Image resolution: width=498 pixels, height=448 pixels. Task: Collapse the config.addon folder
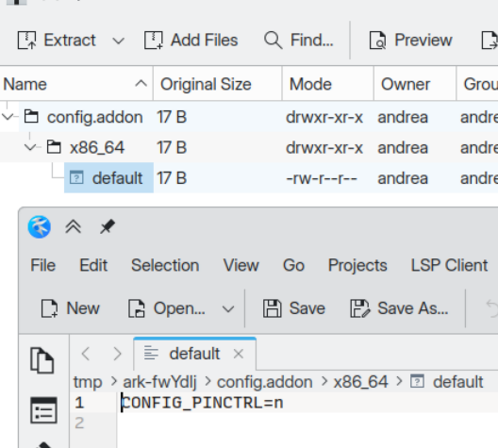tap(8, 117)
